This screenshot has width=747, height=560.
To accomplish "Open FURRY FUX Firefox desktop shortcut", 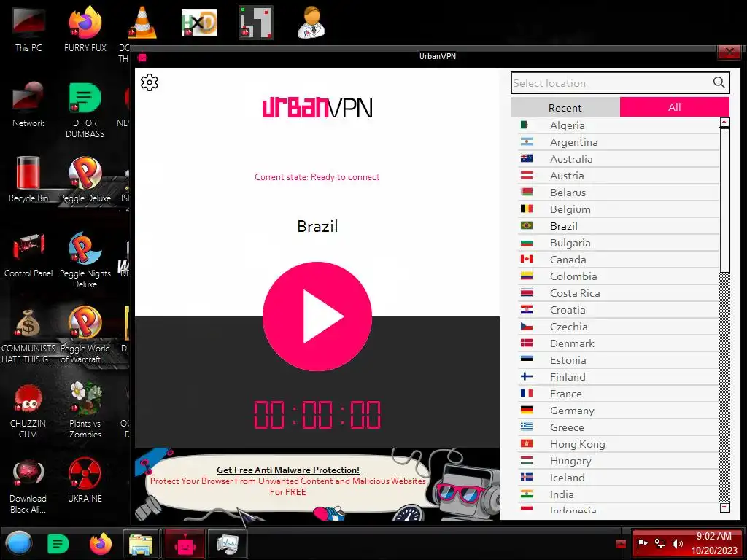I will [85, 30].
